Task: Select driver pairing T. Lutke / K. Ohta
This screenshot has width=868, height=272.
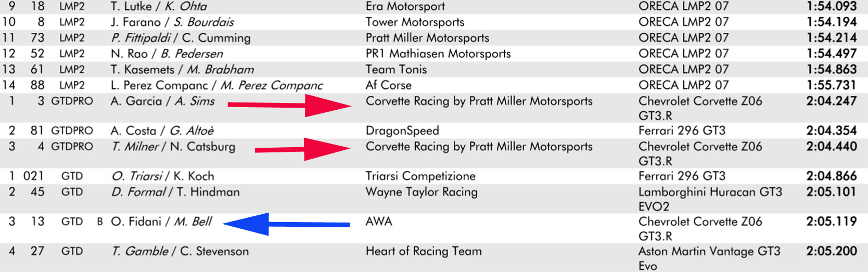Action: pyautogui.click(x=159, y=6)
